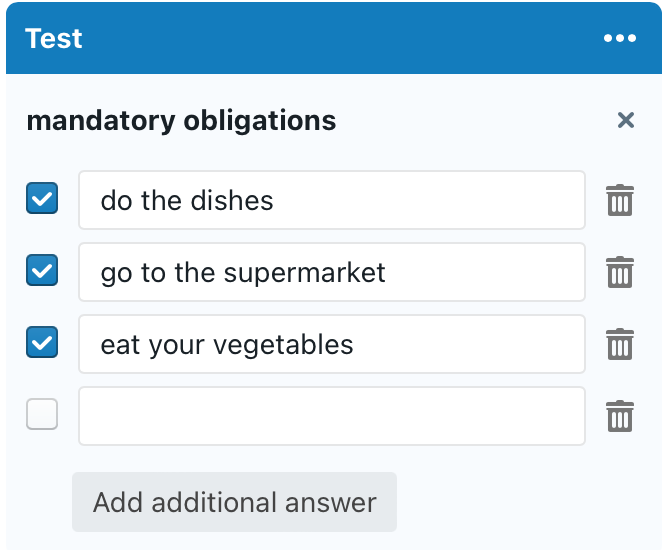Uncheck the 'do the dishes' checkbox

point(42,199)
